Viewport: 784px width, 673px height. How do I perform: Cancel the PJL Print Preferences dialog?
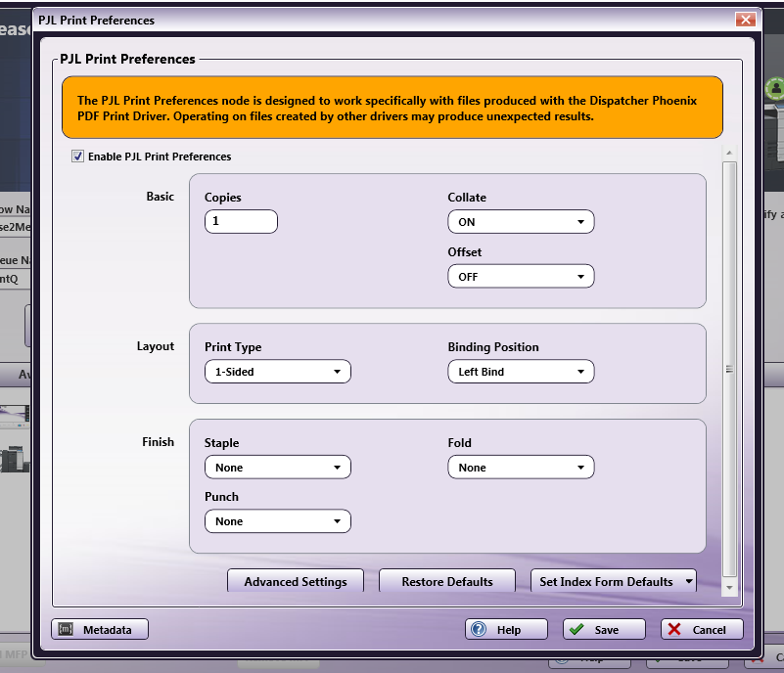pyautogui.click(x=702, y=630)
